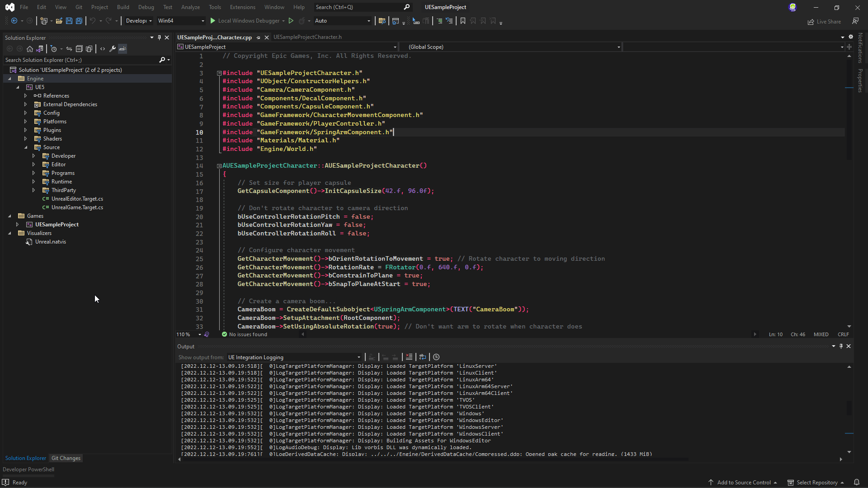Click the Save All icon
The width and height of the screenshot is (868, 488).
pos(79,21)
